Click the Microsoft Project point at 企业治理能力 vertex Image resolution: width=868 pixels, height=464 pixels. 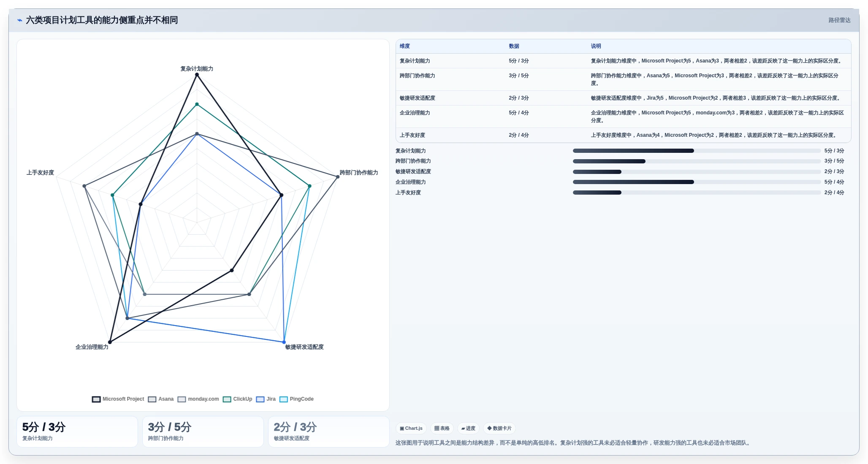coord(110,342)
